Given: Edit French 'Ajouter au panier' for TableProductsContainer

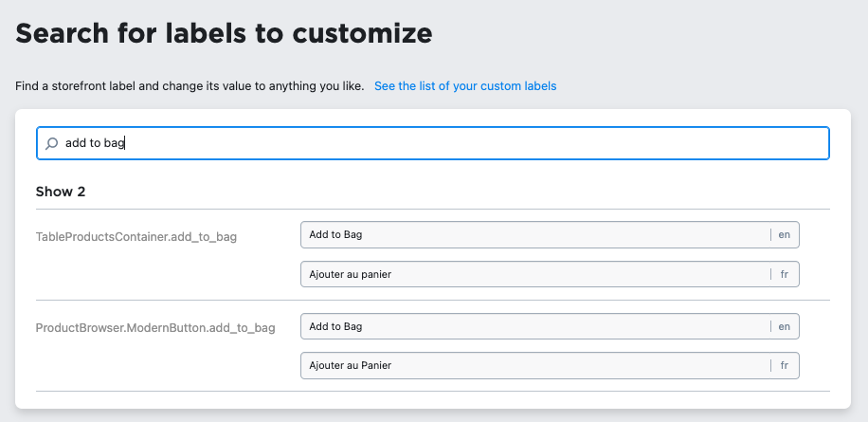Looking at the screenshot, I should [x=535, y=274].
